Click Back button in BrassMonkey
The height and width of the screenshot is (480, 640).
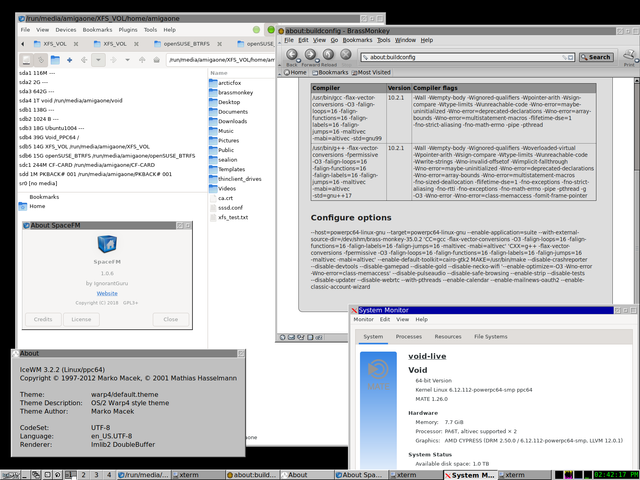coord(291,54)
